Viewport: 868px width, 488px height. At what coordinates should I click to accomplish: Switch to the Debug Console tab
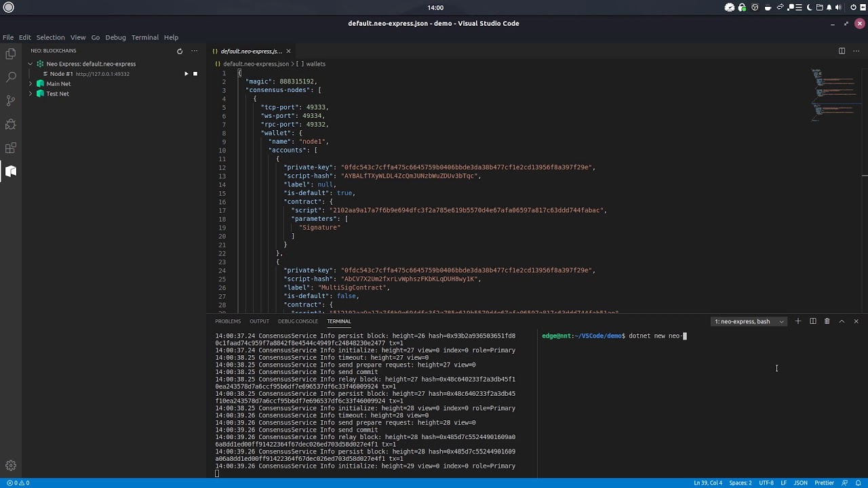tap(298, 321)
